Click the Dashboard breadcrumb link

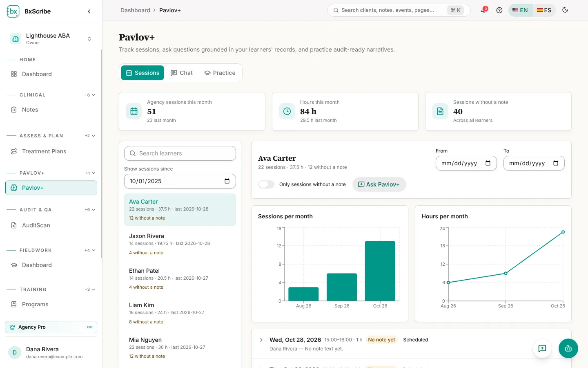click(x=135, y=10)
